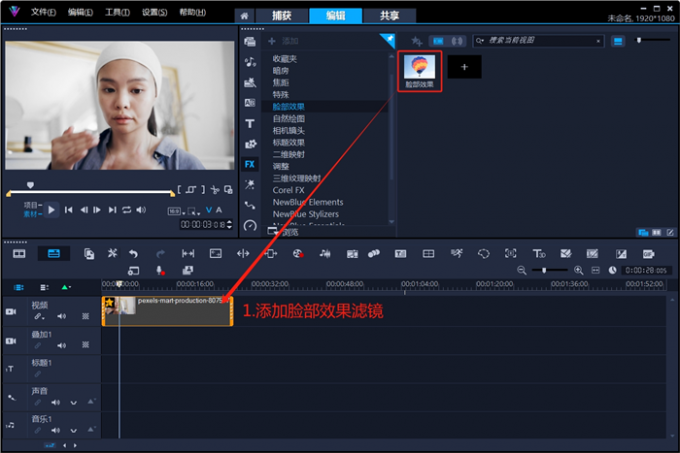Open the Title (T) library icon

[250, 124]
